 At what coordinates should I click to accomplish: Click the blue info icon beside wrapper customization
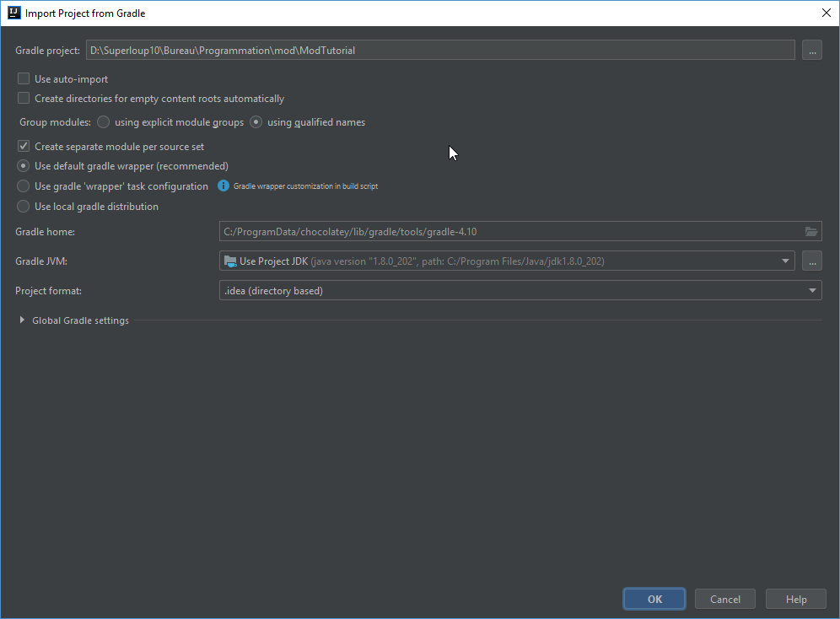tap(223, 186)
